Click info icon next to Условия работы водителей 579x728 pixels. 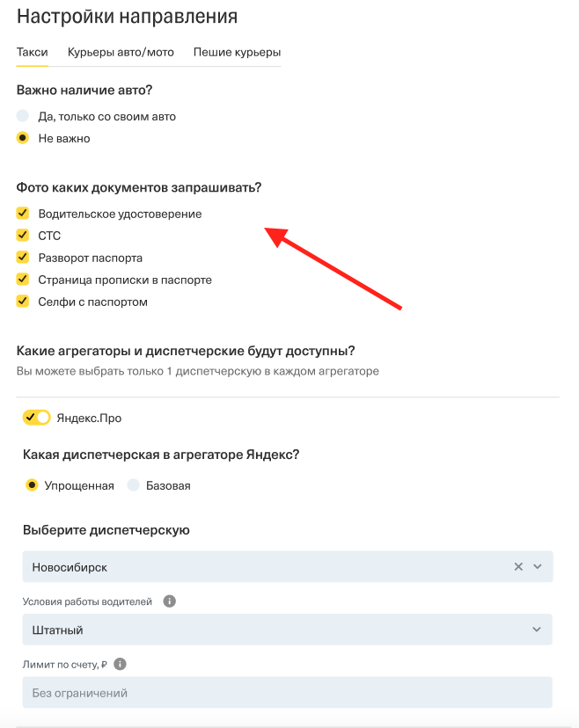170,602
